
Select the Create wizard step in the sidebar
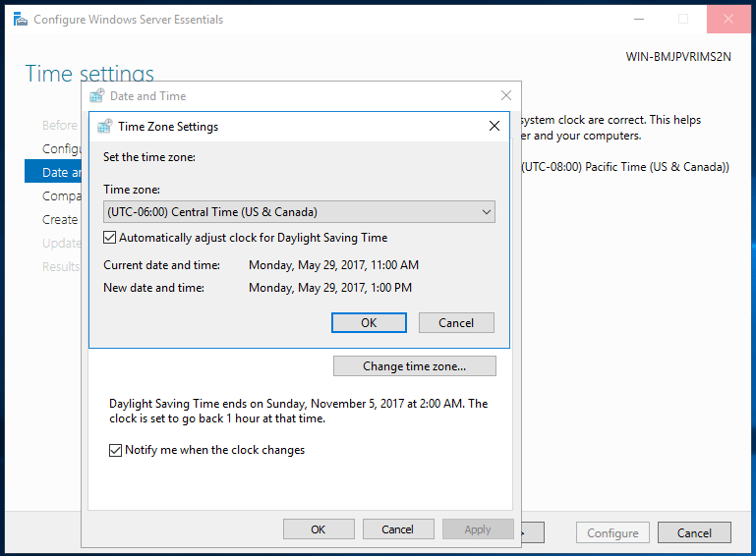60,220
